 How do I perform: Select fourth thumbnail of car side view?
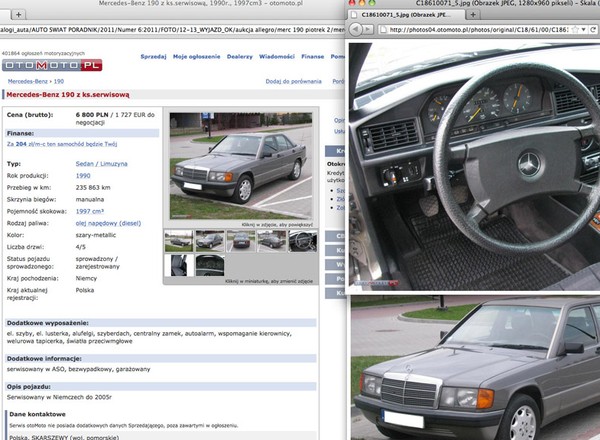pos(272,241)
